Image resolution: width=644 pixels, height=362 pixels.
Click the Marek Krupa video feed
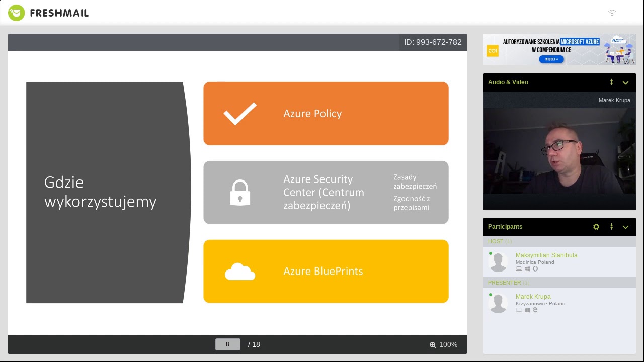(559, 150)
